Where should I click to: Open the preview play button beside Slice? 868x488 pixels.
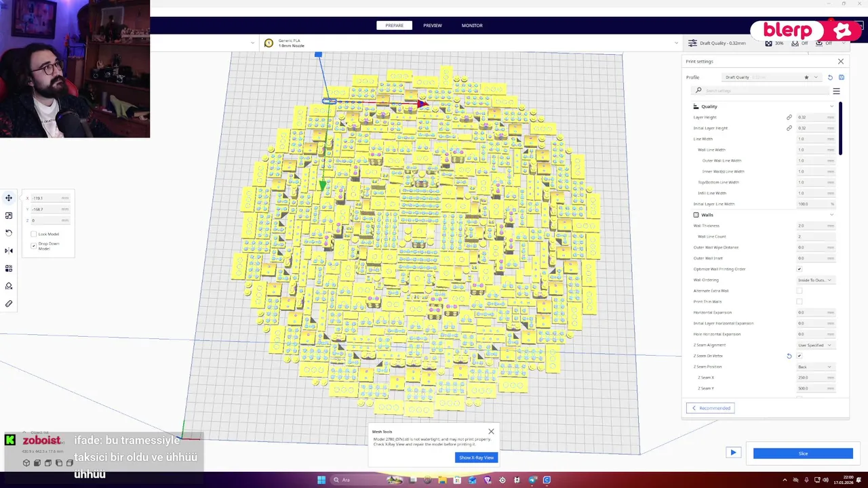point(733,452)
